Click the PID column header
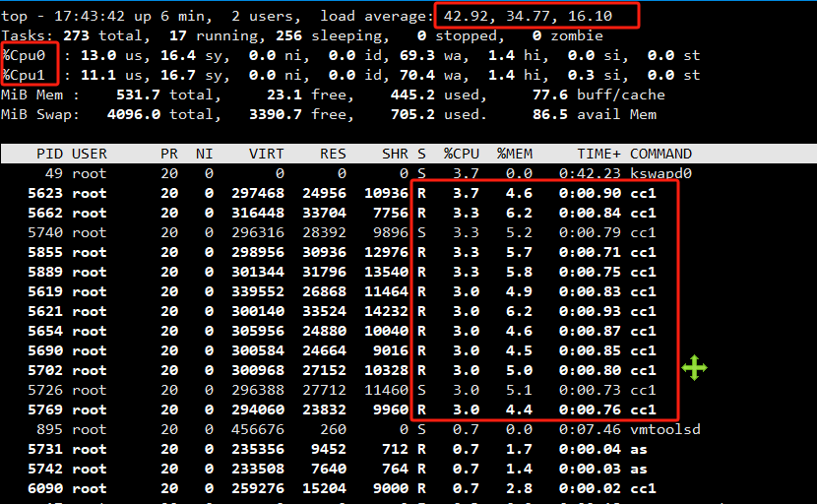 (x=50, y=154)
